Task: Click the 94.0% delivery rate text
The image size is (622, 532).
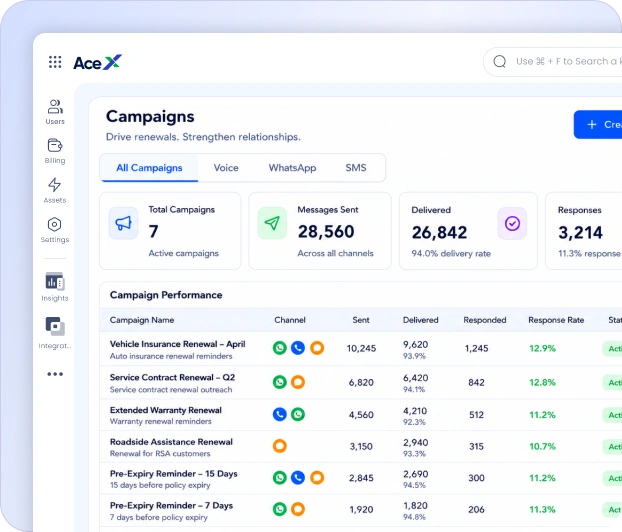Action: click(x=451, y=254)
